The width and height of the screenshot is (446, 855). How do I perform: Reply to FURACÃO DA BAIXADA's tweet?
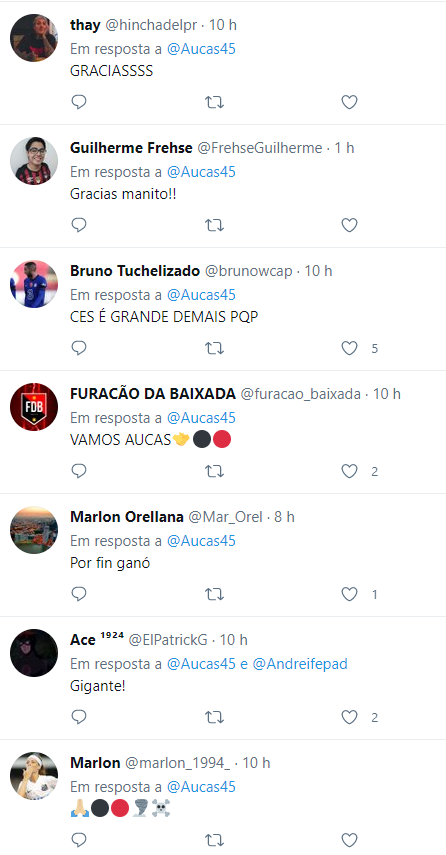[x=79, y=471]
